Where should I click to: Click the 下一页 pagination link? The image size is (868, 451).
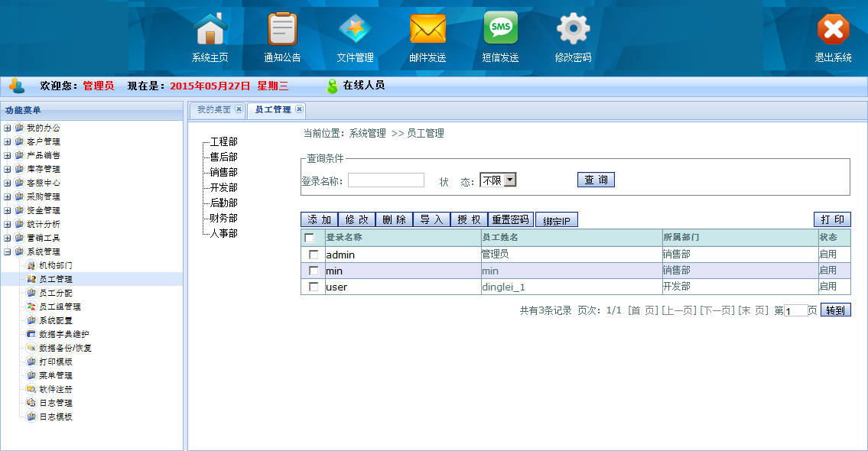point(717,310)
